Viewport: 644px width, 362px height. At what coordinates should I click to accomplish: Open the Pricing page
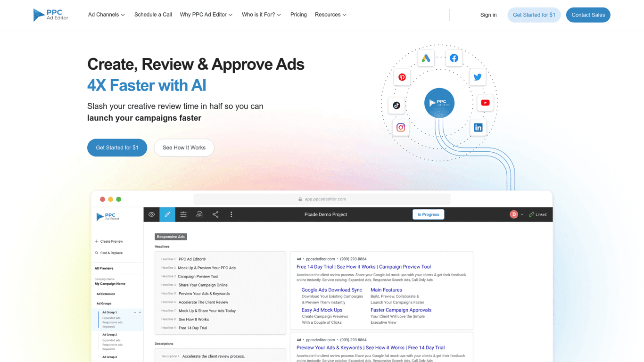click(x=298, y=15)
